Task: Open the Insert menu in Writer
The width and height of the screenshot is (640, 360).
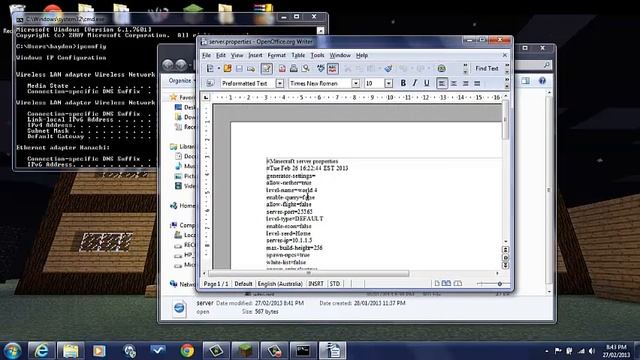Action: (255, 55)
